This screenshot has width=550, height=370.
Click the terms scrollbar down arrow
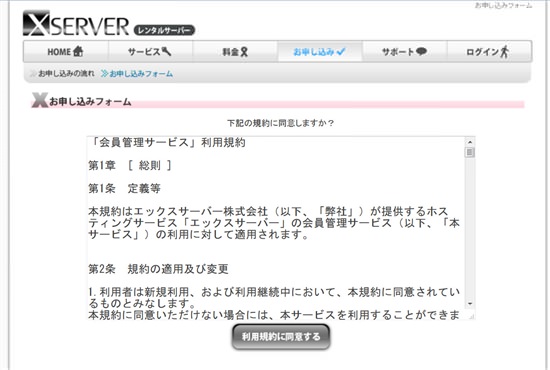470,304
